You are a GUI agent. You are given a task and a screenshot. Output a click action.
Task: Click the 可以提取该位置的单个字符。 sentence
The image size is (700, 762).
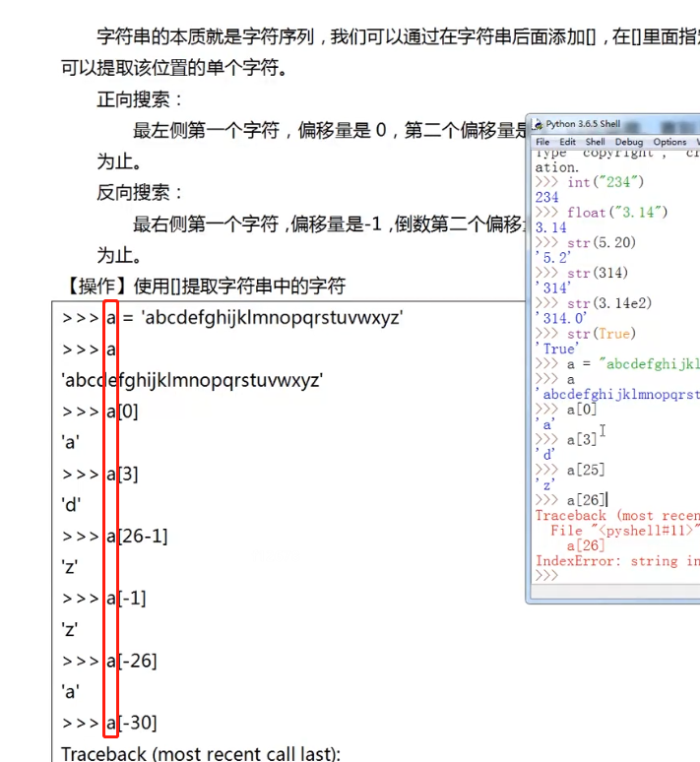(174, 68)
